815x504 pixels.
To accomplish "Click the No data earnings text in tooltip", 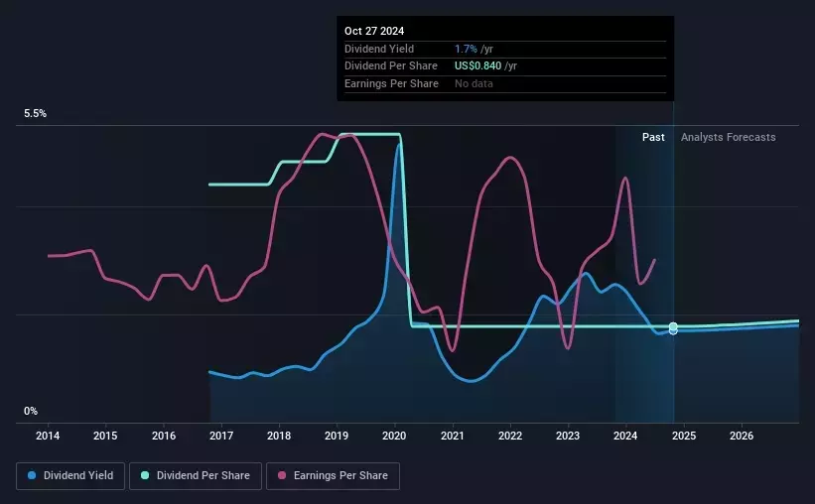I will tap(474, 83).
